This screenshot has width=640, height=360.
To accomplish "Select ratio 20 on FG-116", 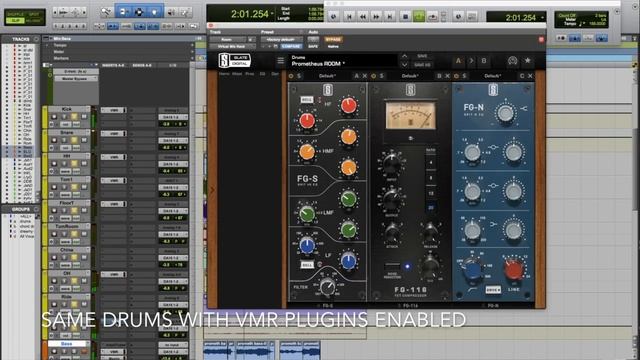I will [x=430, y=208].
